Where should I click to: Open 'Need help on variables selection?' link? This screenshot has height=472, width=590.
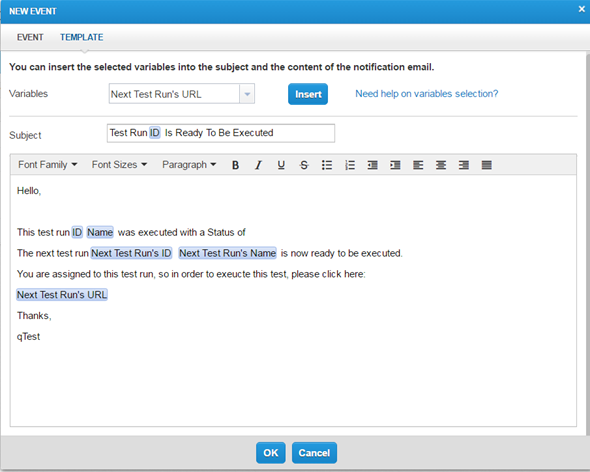tap(427, 94)
